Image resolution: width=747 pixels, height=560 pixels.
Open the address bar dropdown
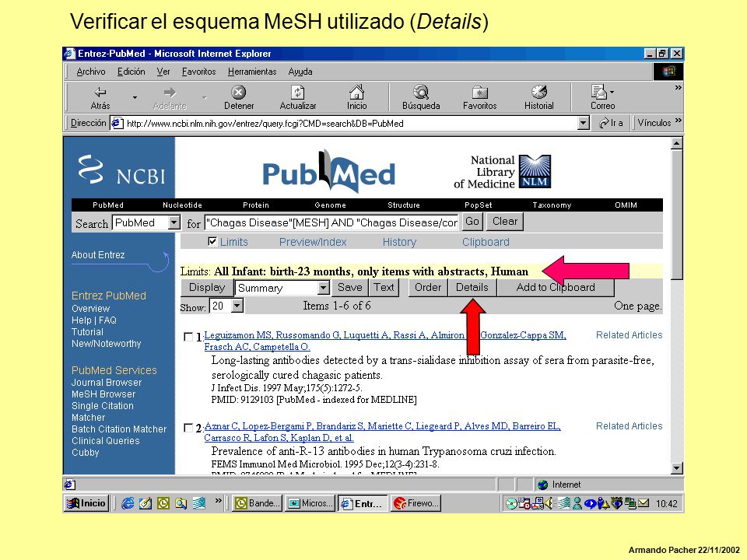coord(583,124)
